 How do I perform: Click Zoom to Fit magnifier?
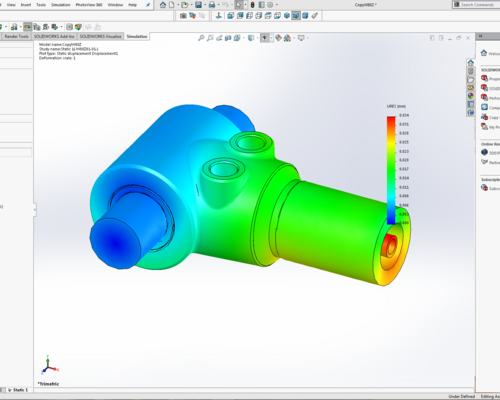pos(201,38)
